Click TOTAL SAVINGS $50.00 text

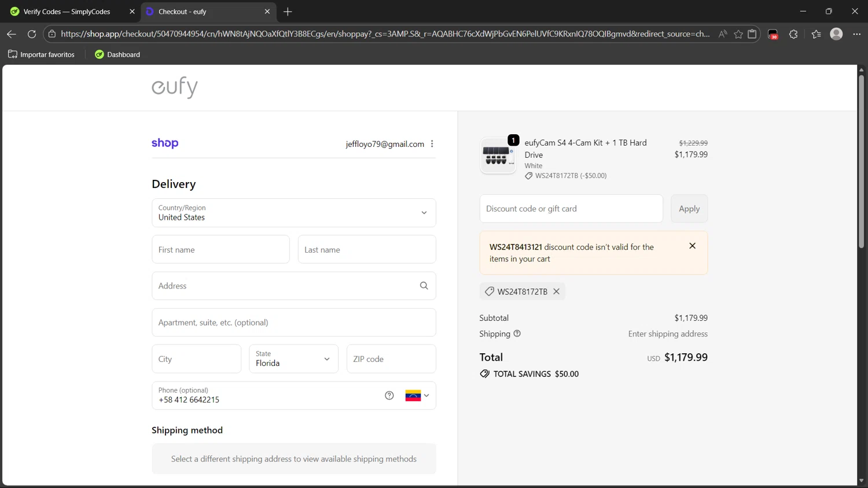tap(536, 374)
